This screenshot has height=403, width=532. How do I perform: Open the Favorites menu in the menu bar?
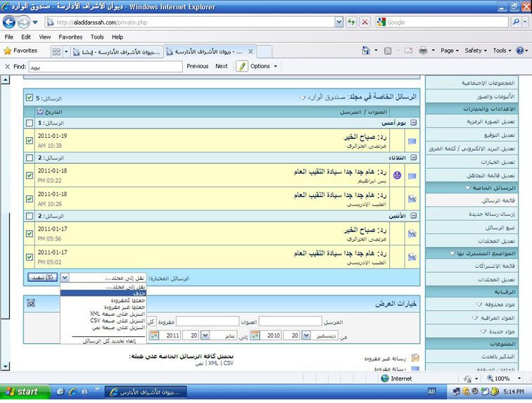(x=70, y=37)
